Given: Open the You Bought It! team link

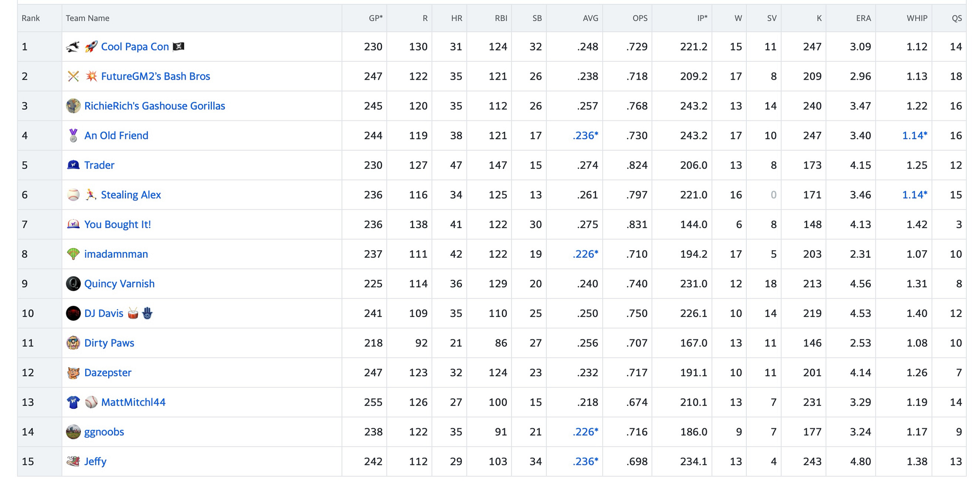Looking at the screenshot, I should click(x=117, y=225).
